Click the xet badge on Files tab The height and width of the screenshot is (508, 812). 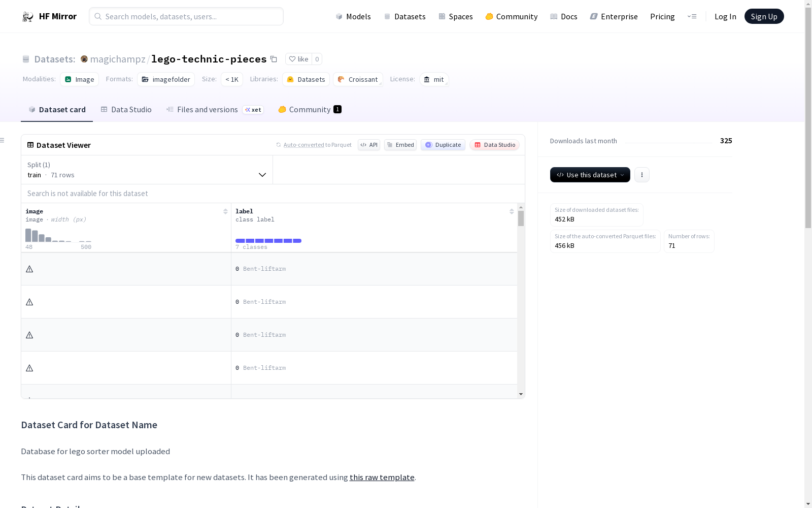253,110
